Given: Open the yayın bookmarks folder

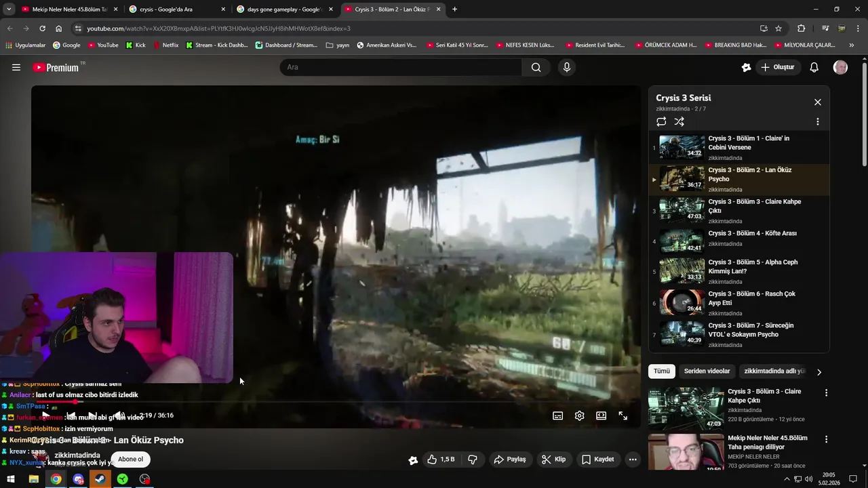Looking at the screenshot, I should 338,45.
